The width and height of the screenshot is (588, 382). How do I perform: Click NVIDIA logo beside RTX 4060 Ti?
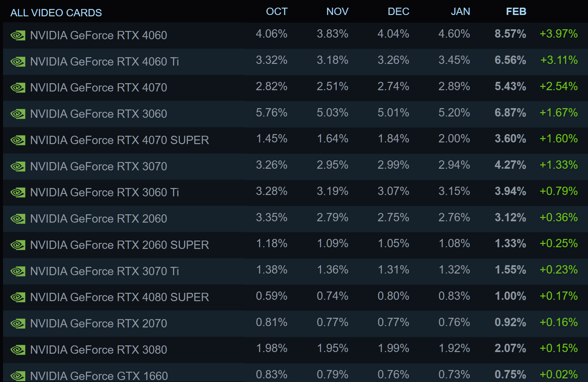pyautogui.click(x=18, y=62)
